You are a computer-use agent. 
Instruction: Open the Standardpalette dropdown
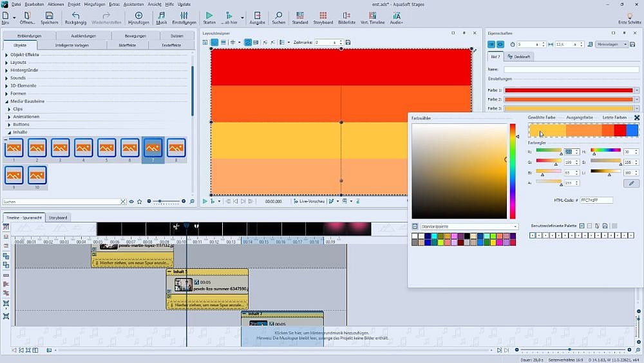515,227
